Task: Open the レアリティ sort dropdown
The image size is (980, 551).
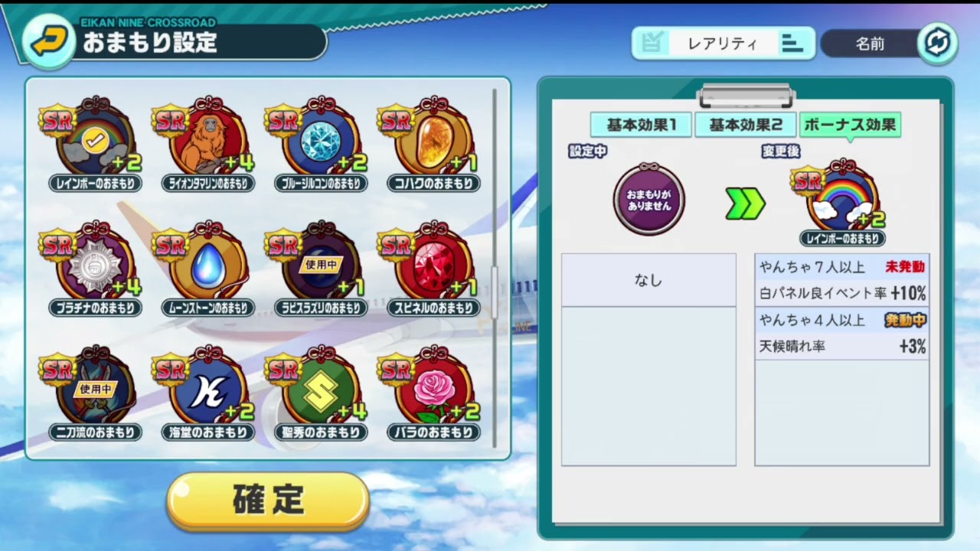Action: pyautogui.click(x=723, y=44)
